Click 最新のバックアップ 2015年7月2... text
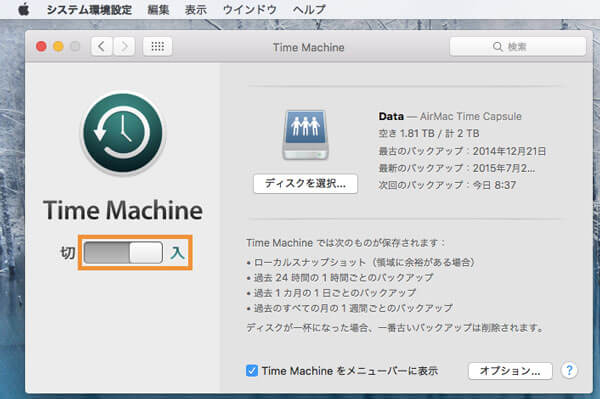 click(457, 168)
